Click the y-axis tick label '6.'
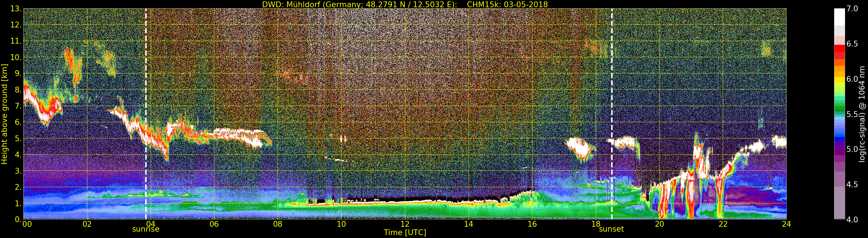The height and width of the screenshot is (238, 868). point(18,122)
